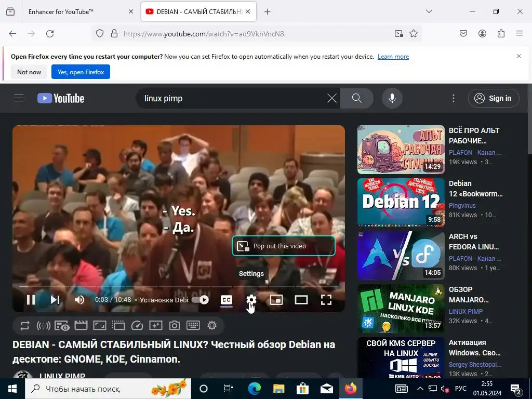Switch to miniplayer mode
This screenshot has height=399, width=532.
[276, 300]
